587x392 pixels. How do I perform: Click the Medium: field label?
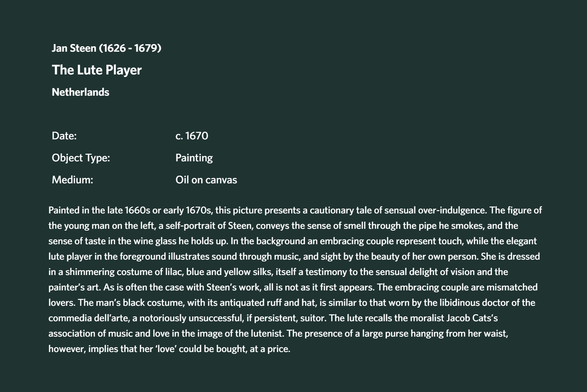coord(72,180)
